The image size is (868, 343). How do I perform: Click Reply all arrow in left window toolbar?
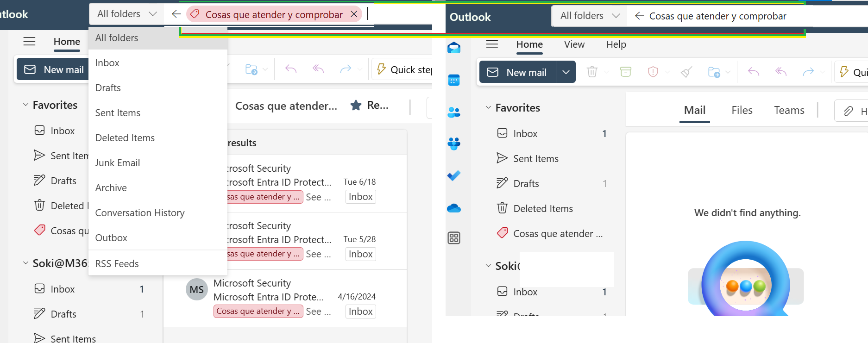(318, 69)
